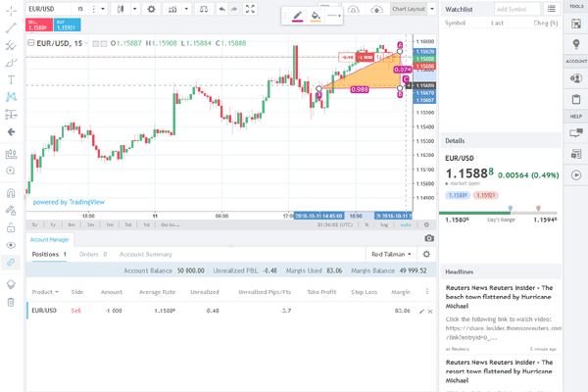
Task: Toggle log scale on chart
Action: click(384, 224)
